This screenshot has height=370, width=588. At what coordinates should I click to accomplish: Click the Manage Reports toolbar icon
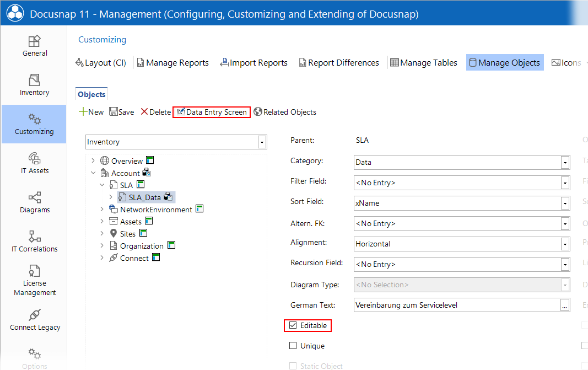tap(141, 63)
